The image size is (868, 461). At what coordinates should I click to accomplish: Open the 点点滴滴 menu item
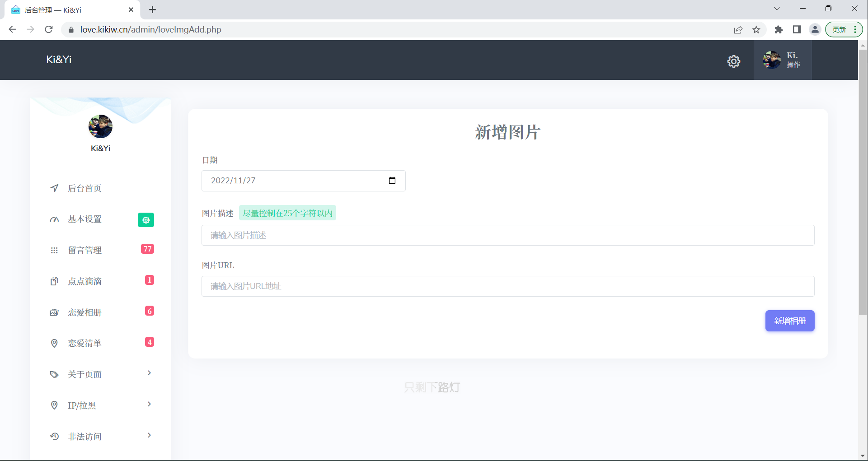point(84,281)
